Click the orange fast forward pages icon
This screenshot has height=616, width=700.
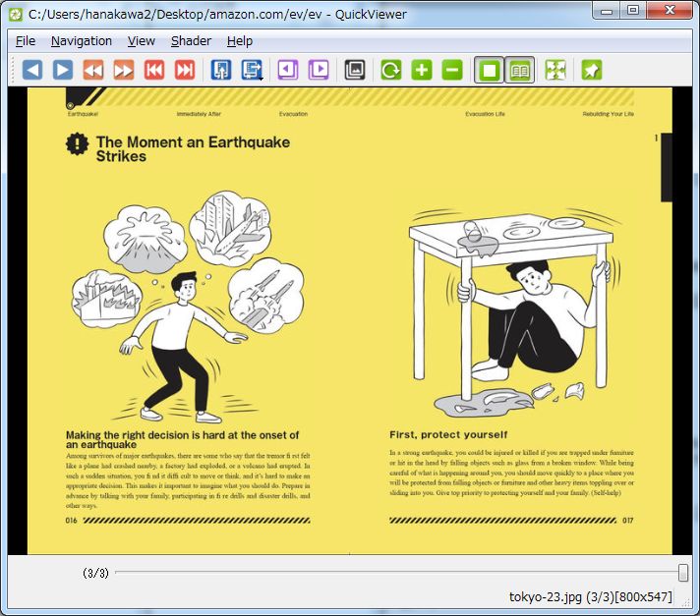click(x=124, y=70)
